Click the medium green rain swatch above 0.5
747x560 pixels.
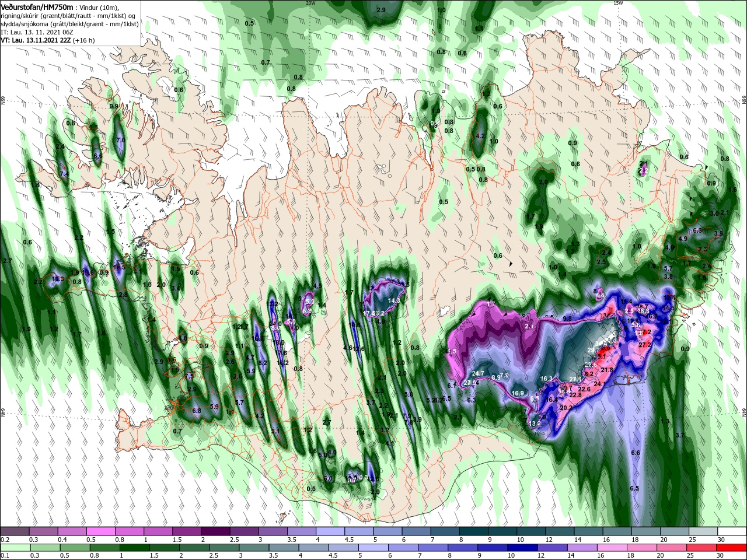click(75, 548)
